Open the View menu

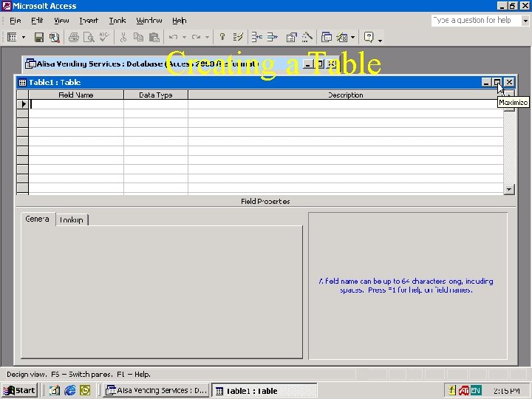[x=61, y=21]
